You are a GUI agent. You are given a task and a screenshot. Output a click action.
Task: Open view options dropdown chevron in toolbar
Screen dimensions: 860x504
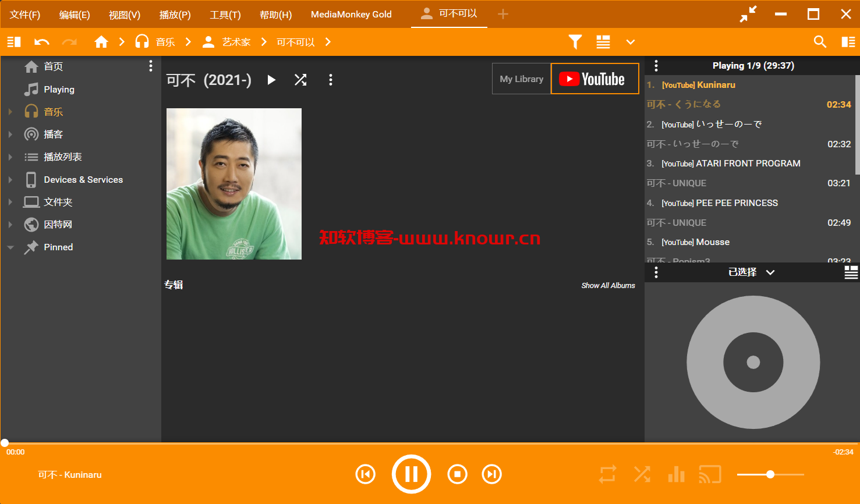(x=631, y=42)
